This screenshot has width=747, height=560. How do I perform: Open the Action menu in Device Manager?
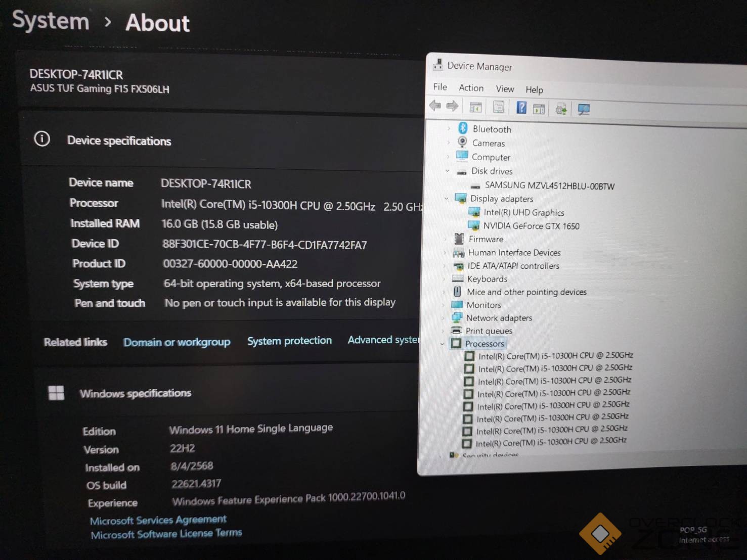point(471,88)
